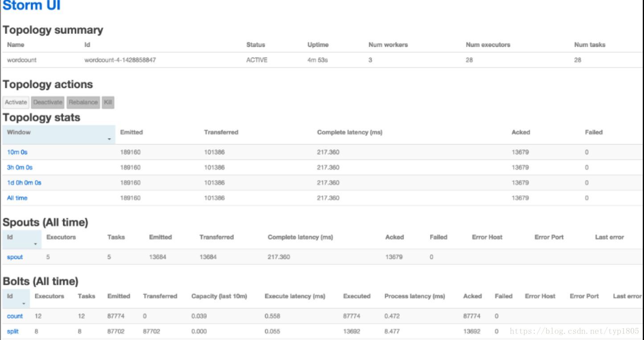Screen dimensions: 644x340
Task: Select the wordcount name cell
Action: point(22,60)
